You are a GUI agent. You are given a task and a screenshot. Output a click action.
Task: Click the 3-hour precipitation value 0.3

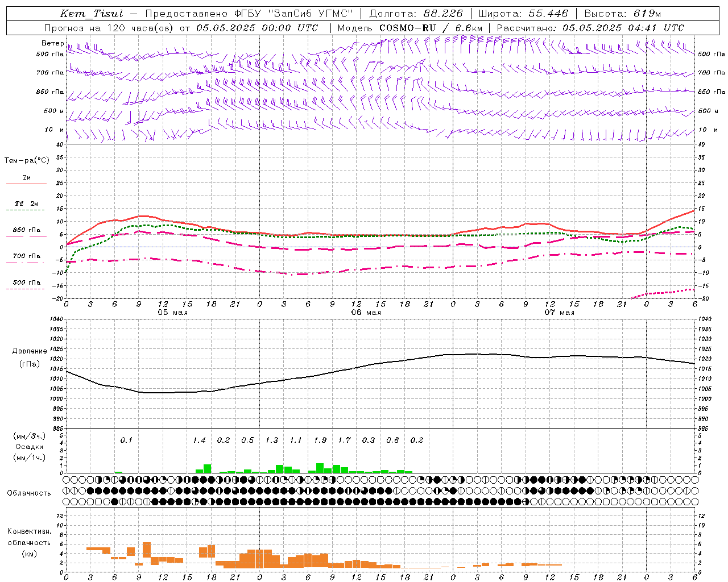(x=369, y=440)
